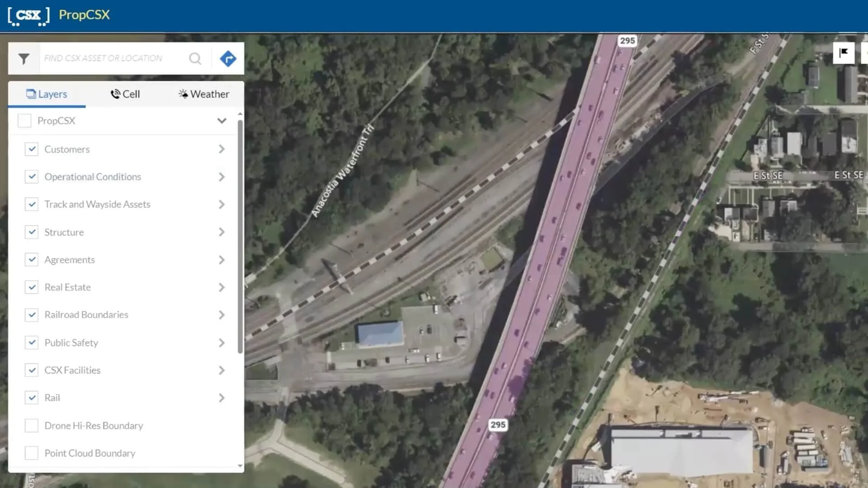Image resolution: width=868 pixels, height=488 pixels.
Task: Click the search magnifier icon
Action: click(x=195, y=58)
